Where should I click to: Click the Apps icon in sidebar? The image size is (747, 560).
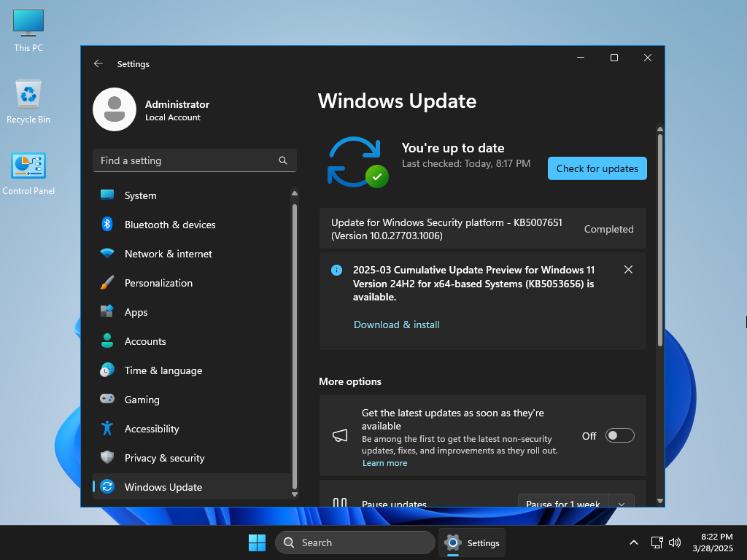107,311
